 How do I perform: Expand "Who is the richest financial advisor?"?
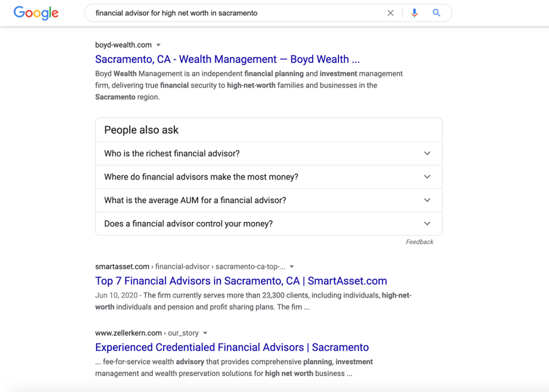tap(427, 154)
